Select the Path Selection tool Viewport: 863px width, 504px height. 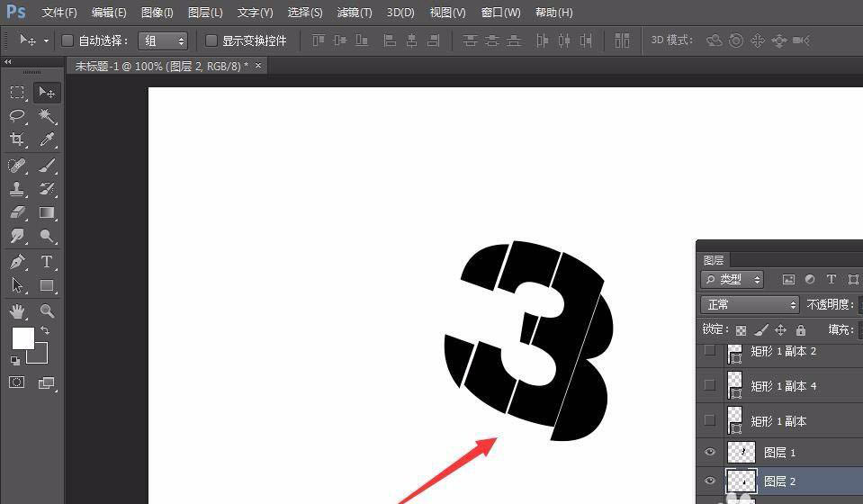(x=17, y=285)
